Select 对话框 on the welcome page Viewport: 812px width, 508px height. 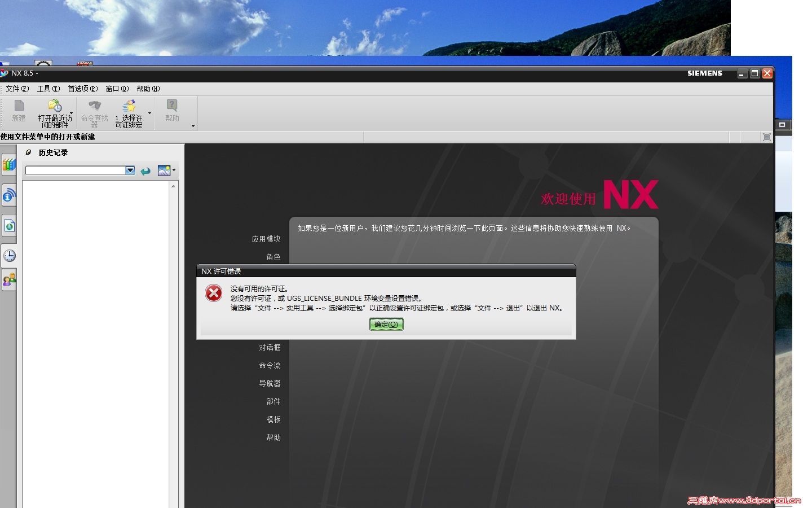click(270, 348)
